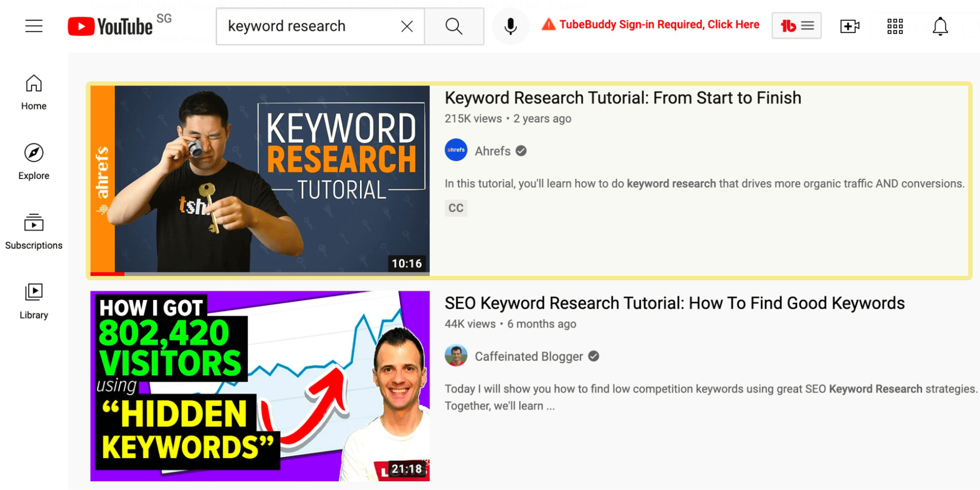The height and width of the screenshot is (490, 980).
Task: Clear the search box text
Action: point(407,26)
